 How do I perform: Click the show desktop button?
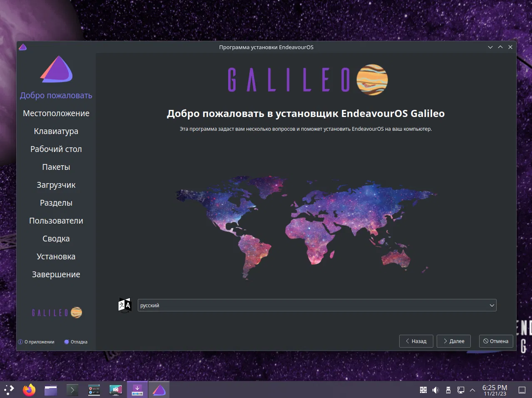click(522, 390)
